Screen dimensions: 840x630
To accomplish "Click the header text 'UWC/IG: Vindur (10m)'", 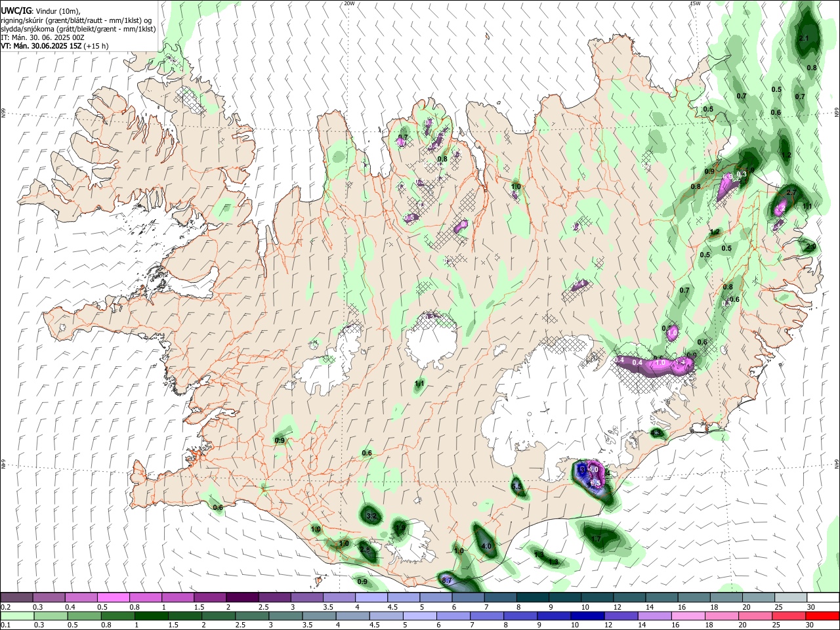I will (41, 10).
